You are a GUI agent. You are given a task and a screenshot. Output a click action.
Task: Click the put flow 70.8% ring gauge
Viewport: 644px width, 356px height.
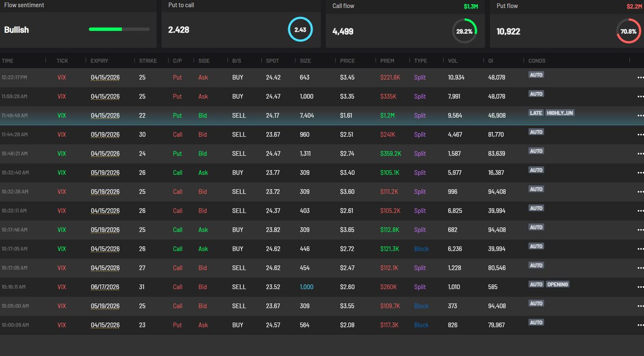click(x=628, y=31)
